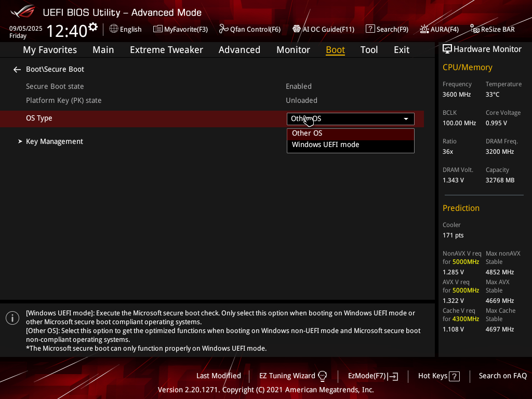Launch AI OC Guide brain icon
The image size is (532, 399).
click(x=297, y=29)
